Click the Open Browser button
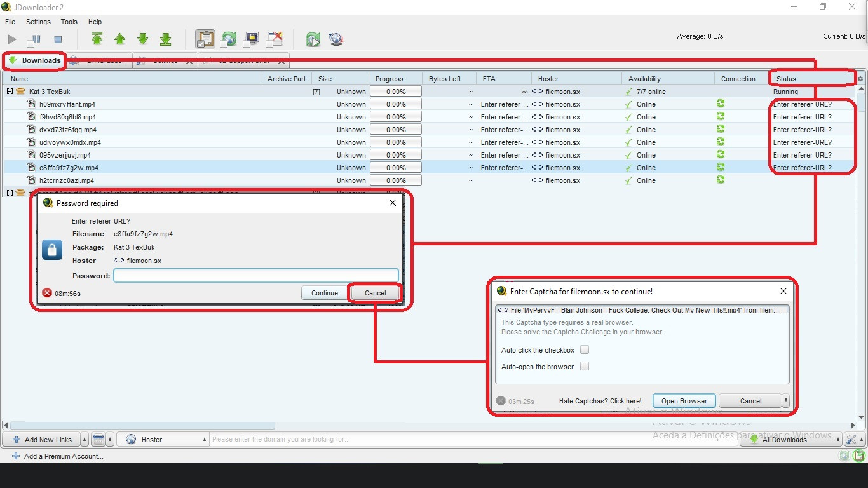The image size is (868, 488). tap(684, 401)
